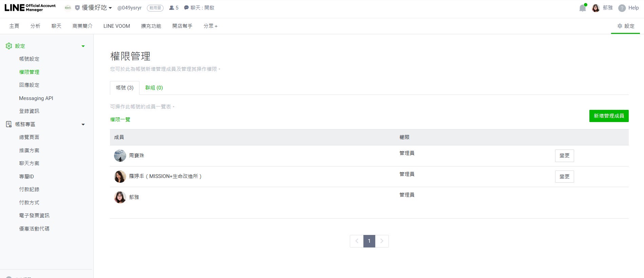Click the 帳務專區 billing document icon
Image resolution: width=644 pixels, height=278 pixels.
point(9,124)
